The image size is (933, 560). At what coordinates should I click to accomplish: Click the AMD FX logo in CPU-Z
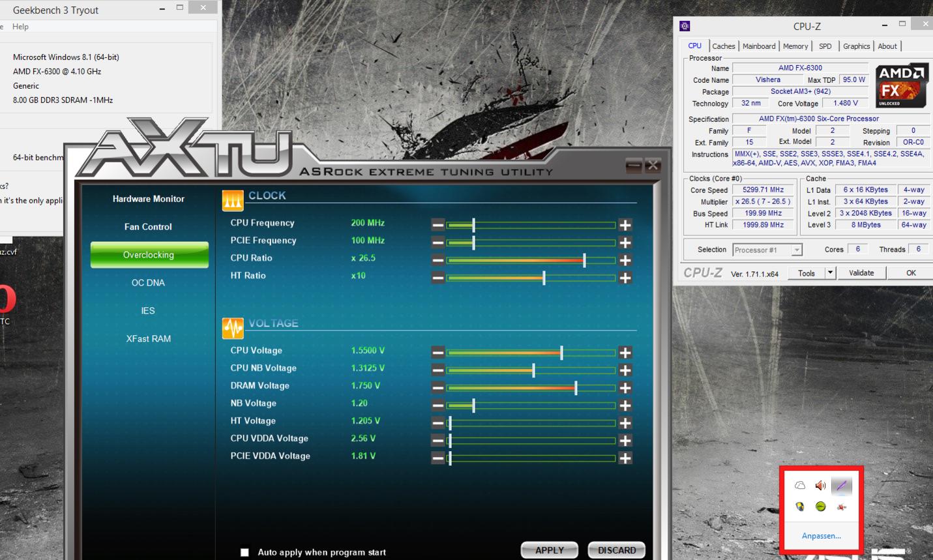tap(902, 86)
